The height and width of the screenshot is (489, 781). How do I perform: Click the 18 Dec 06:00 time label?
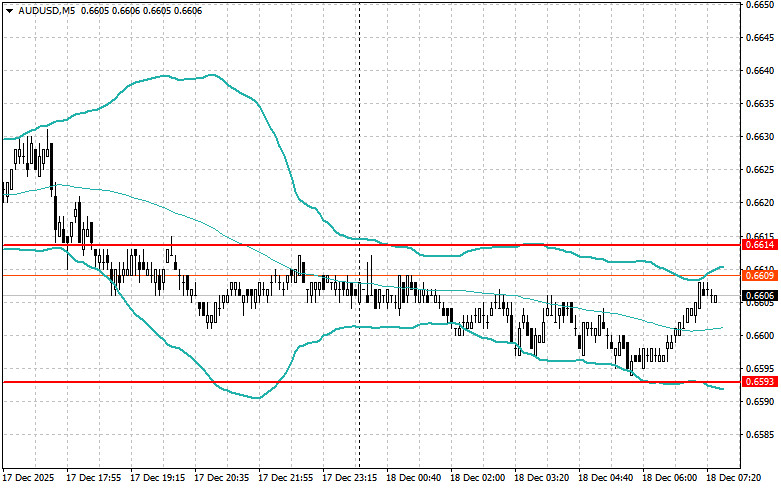[669, 478]
